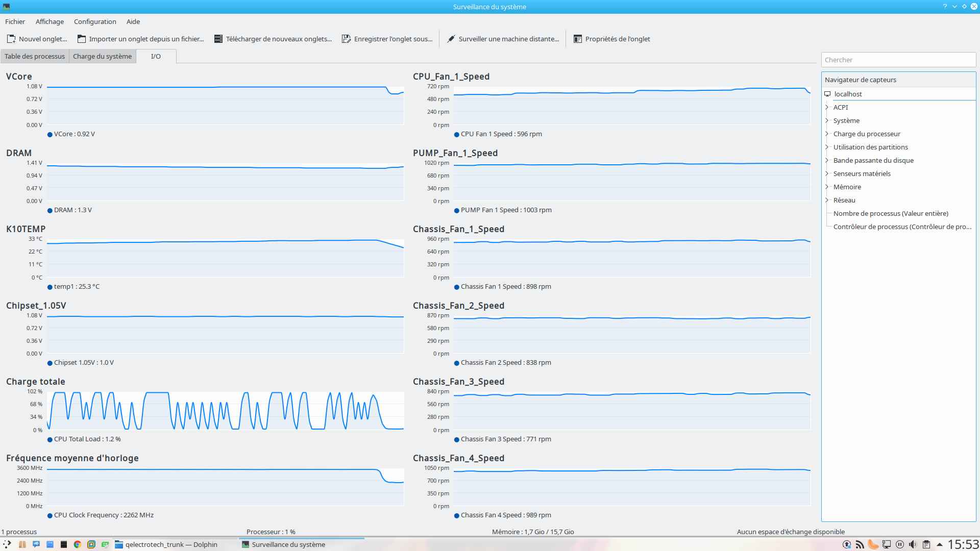980x551 pixels.
Task: Click 'Chassis Fan 4 Speed : 989 rpm' legend
Action: [506, 515]
